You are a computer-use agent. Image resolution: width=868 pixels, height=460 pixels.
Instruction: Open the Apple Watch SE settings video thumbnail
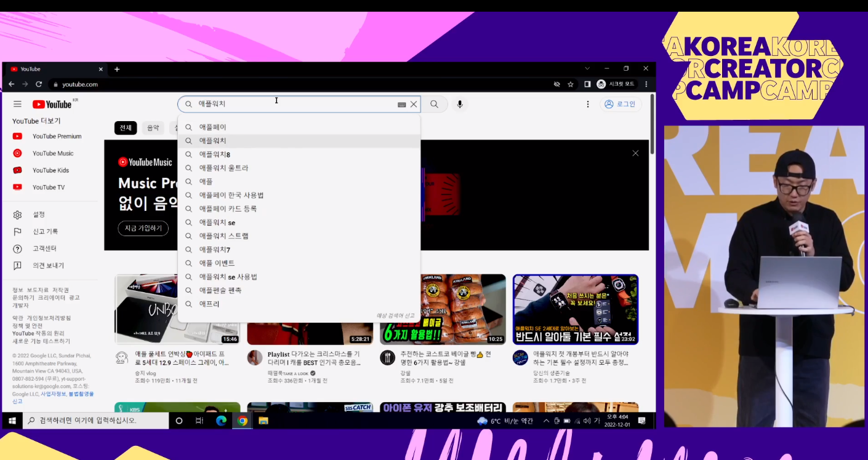tap(576, 309)
